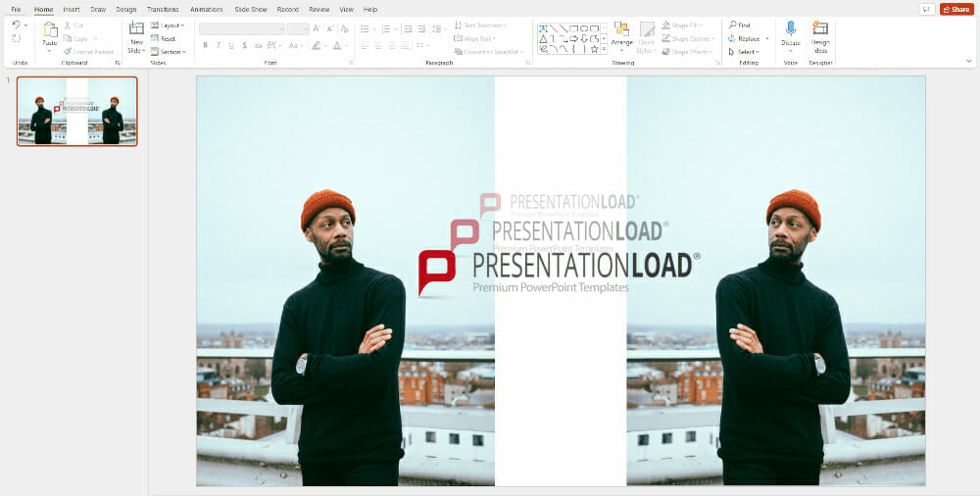Open Align Text options

click(x=474, y=39)
